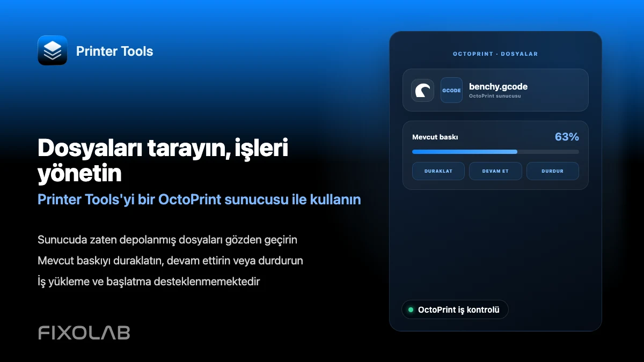
Task: Click the Printer Tools title text
Action: pyautogui.click(x=115, y=51)
